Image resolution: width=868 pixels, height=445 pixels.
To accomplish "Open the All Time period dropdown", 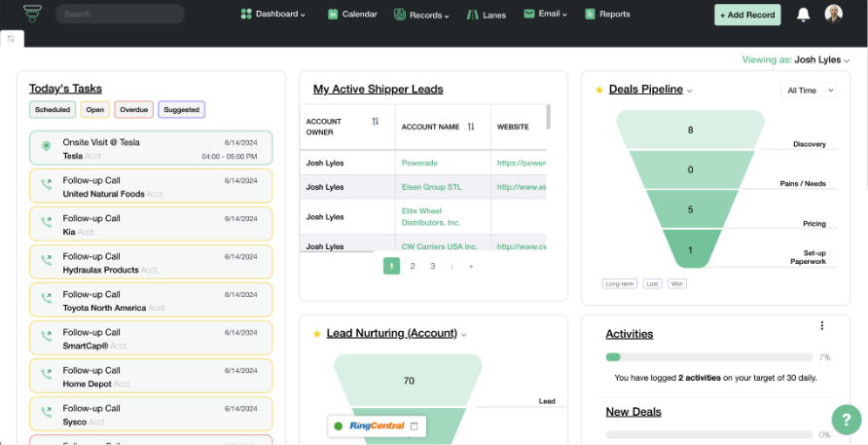I will point(808,91).
